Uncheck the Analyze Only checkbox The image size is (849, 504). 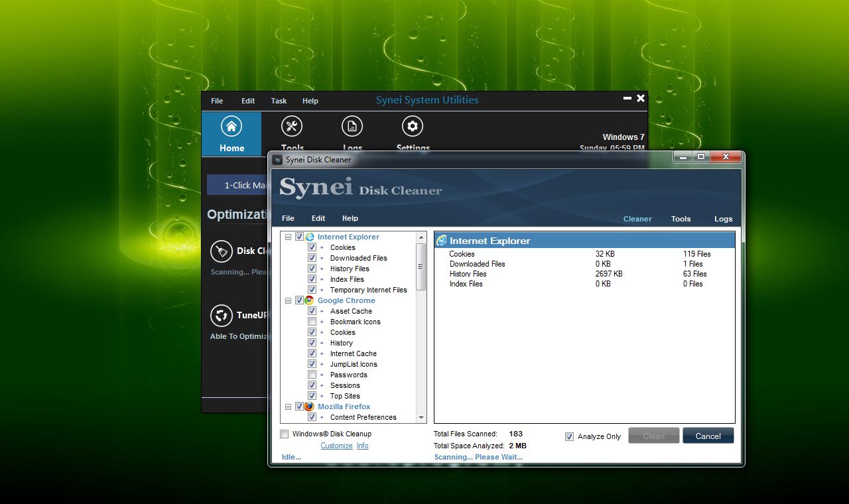[x=569, y=436]
